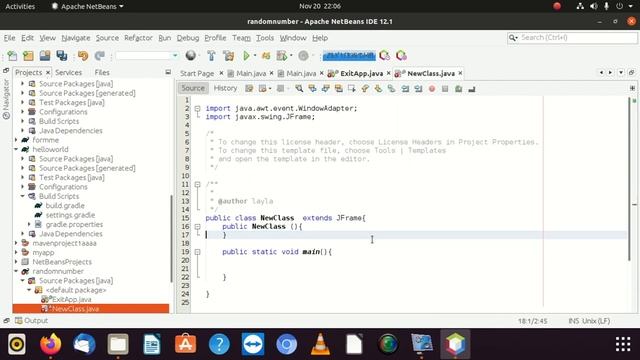
Task: Click the Stop Macro Recording square icon
Action: (445, 89)
